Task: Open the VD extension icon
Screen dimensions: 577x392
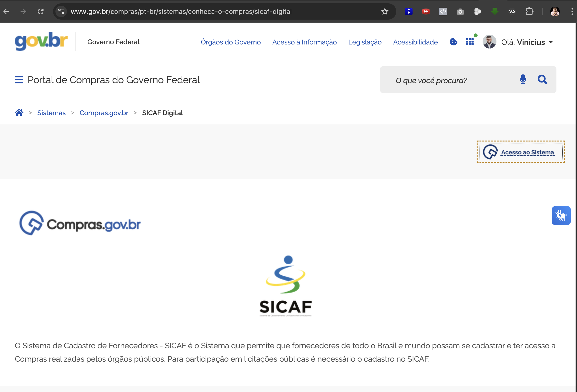Action: [x=512, y=11]
